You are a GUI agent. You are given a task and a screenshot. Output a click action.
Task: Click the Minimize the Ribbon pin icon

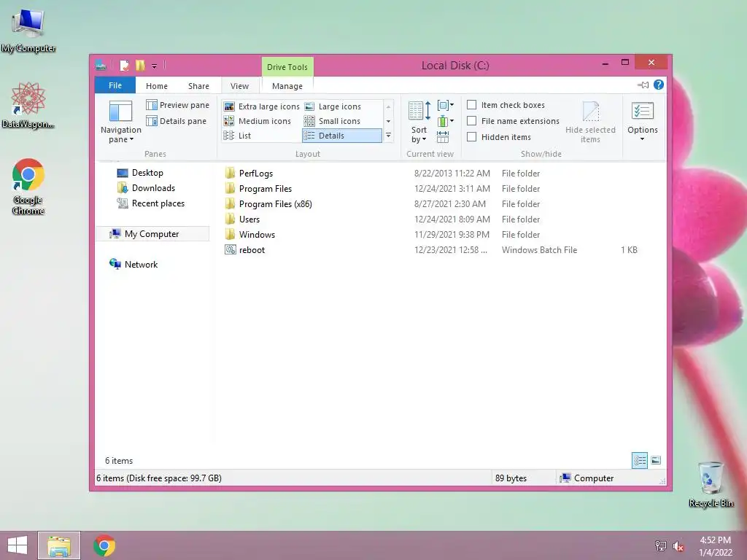click(643, 85)
